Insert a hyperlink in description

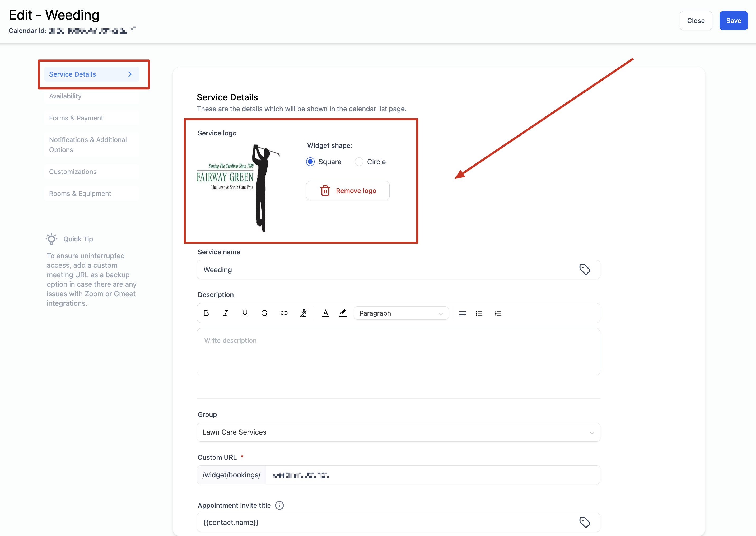(284, 313)
